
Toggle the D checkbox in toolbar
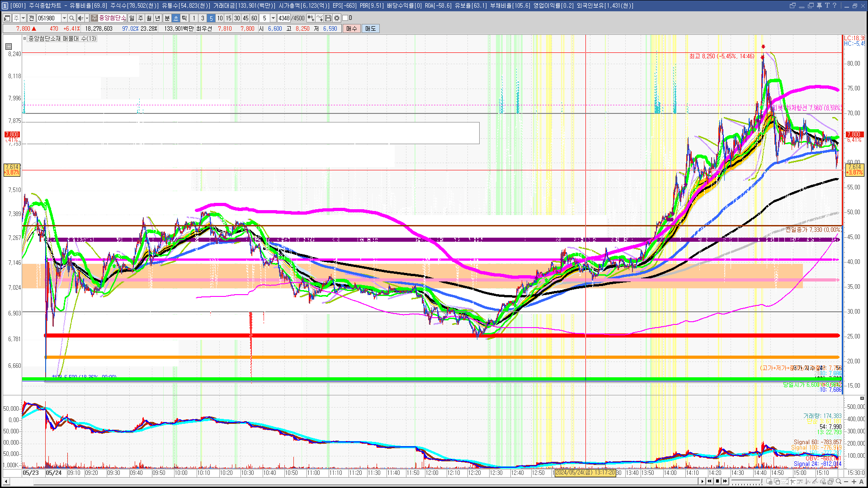tap(345, 18)
